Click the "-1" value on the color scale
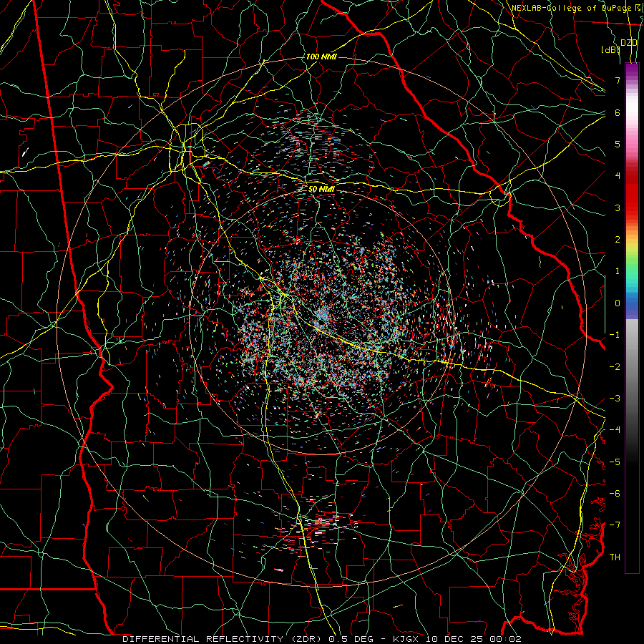Image resolution: width=644 pixels, height=644 pixels. coord(615,335)
